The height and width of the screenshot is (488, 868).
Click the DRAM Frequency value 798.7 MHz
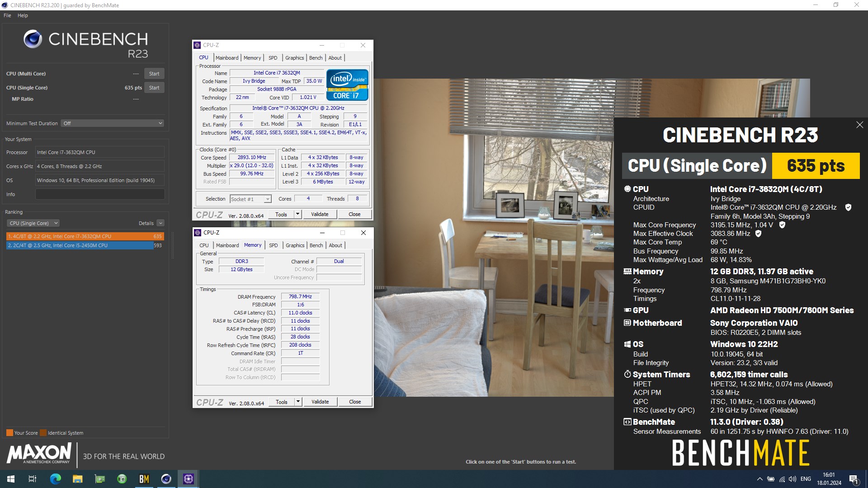click(300, 297)
